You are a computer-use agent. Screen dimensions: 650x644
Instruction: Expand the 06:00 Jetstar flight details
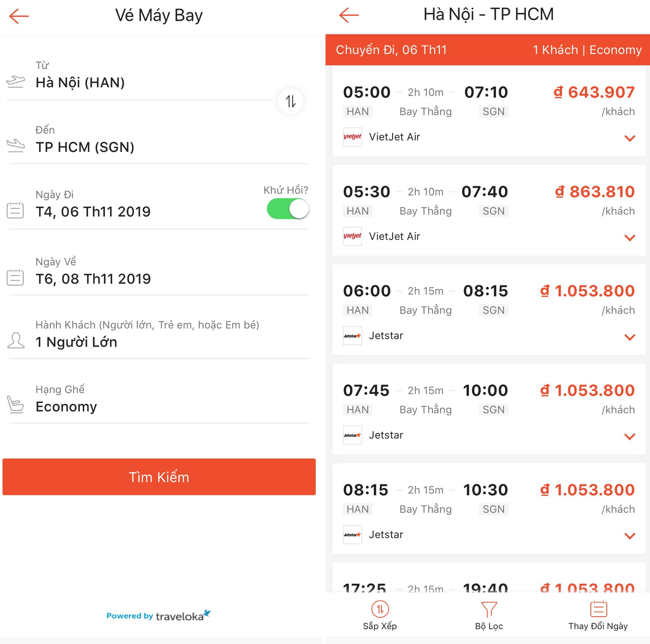(630, 337)
